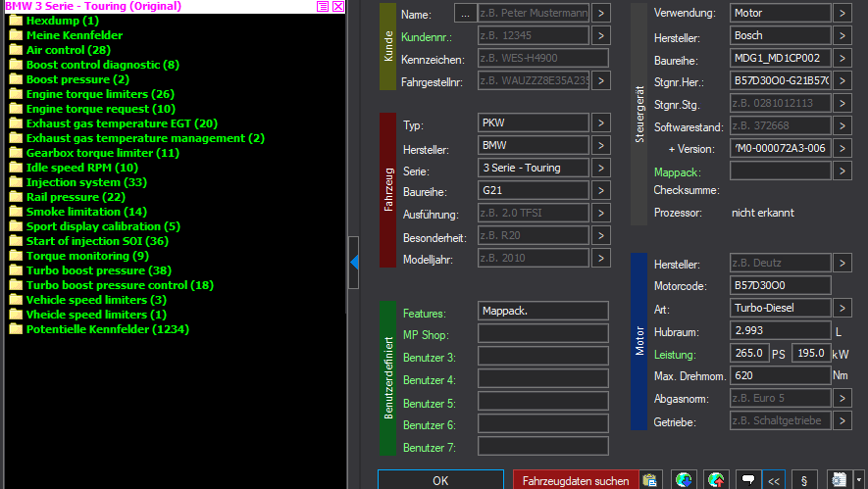This screenshot has width=868, height=489.
Task: Collapse the left panel with blue arrow
Action: tap(354, 261)
